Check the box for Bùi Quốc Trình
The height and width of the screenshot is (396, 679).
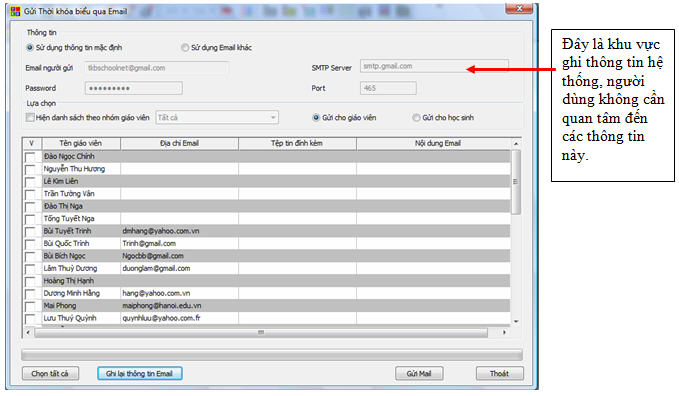point(30,244)
